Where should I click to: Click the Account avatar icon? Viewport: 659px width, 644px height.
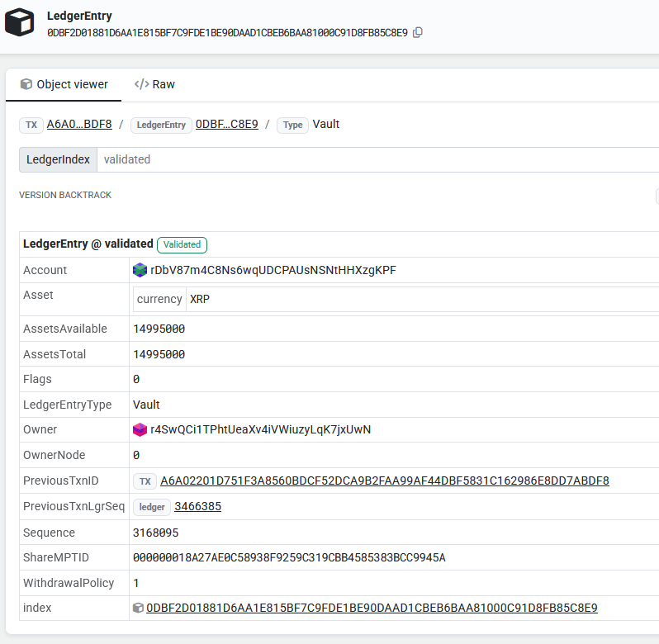click(140, 270)
